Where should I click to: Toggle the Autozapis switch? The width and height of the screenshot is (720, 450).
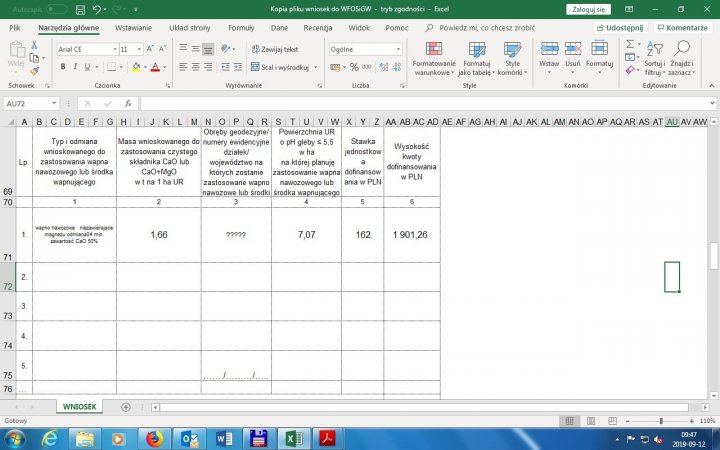(57, 9)
